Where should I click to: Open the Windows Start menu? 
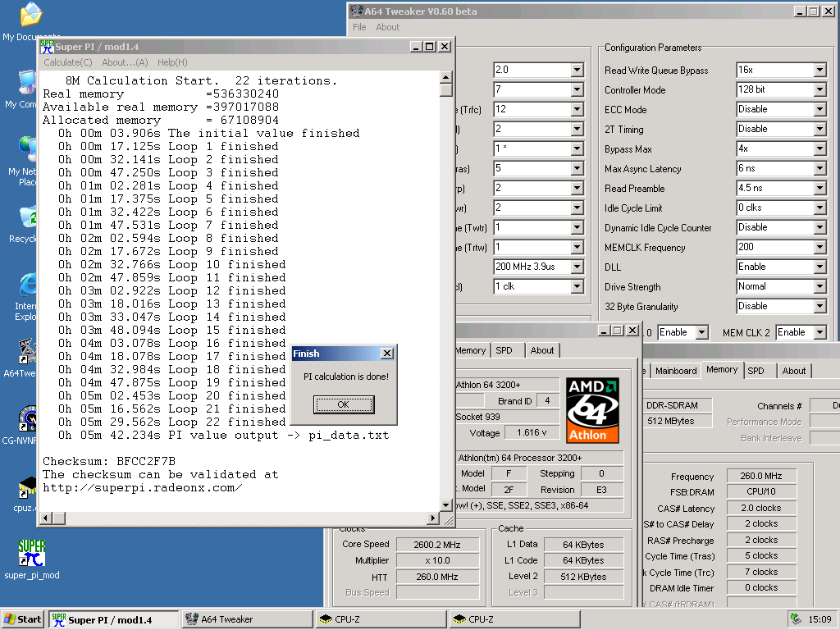pyautogui.click(x=22, y=619)
